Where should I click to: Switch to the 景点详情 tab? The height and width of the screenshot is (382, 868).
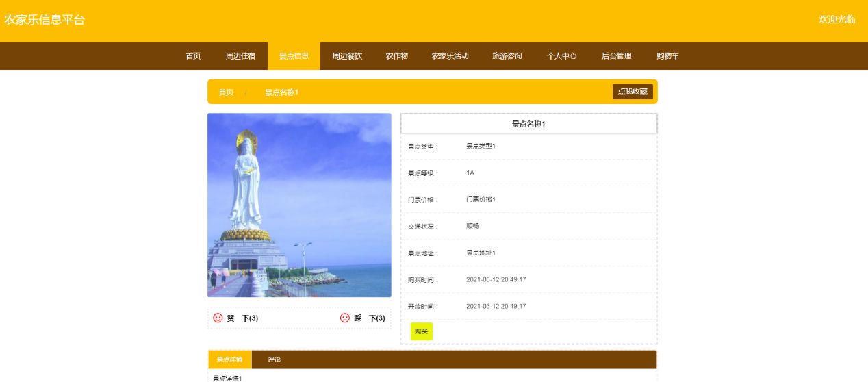pos(230,359)
